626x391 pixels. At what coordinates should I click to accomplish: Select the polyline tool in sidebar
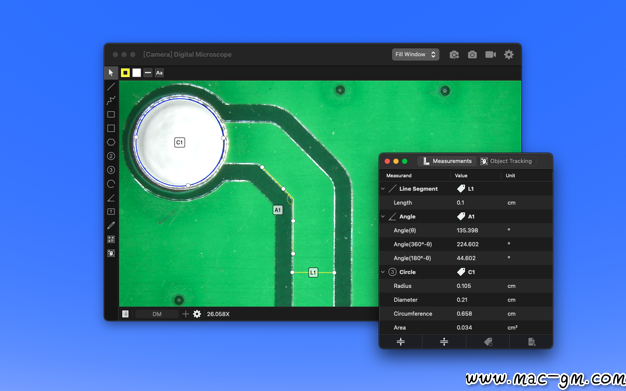tap(111, 100)
